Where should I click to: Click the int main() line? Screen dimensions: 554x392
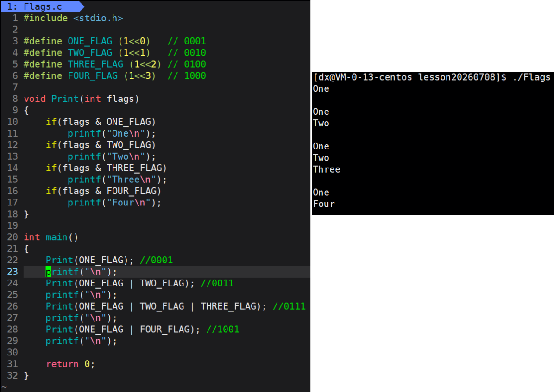click(51, 237)
